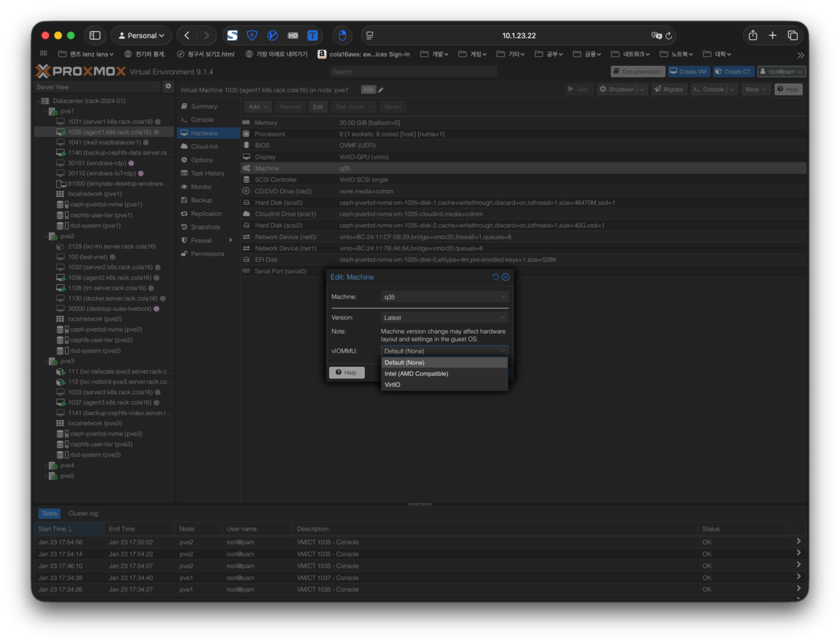Screen dimensions: 840x643
Task: Open the Version dropdown showing Latest
Action: pos(444,318)
